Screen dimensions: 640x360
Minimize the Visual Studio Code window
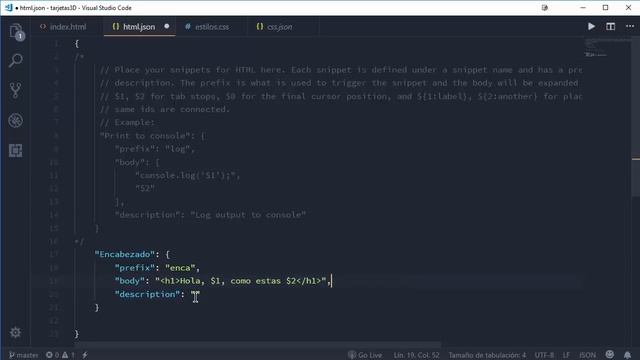(583, 8)
